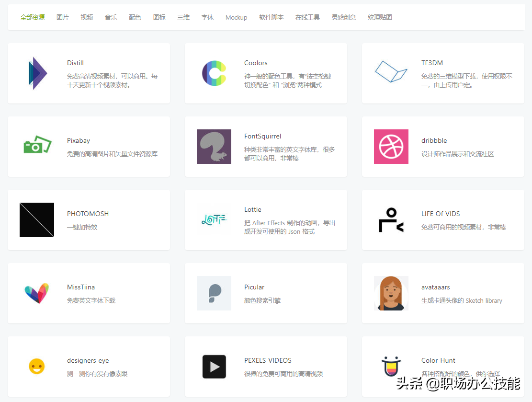Screen dimensions: 532x402
Task: Go to the 图标 category tab
Action: [x=159, y=17]
